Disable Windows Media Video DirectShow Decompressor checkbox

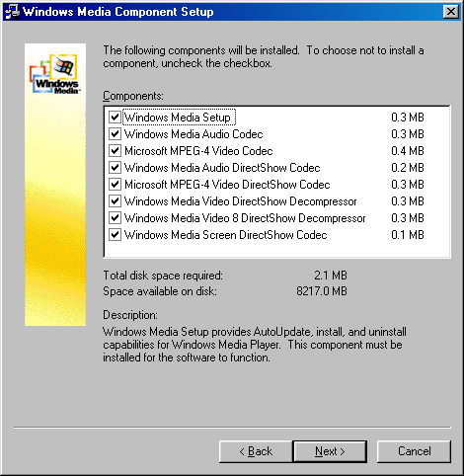pyautogui.click(x=115, y=201)
